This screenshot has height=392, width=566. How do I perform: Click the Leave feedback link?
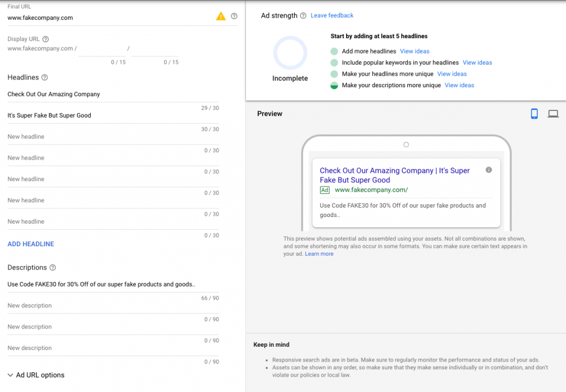[332, 15]
